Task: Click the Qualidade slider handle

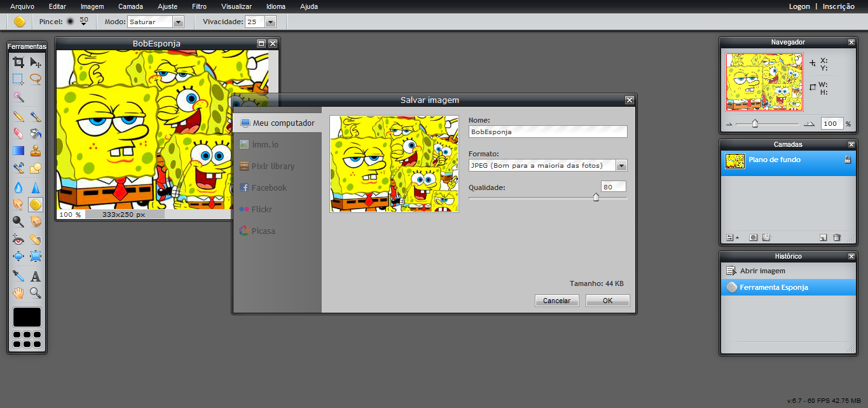Action: point(596,198)
